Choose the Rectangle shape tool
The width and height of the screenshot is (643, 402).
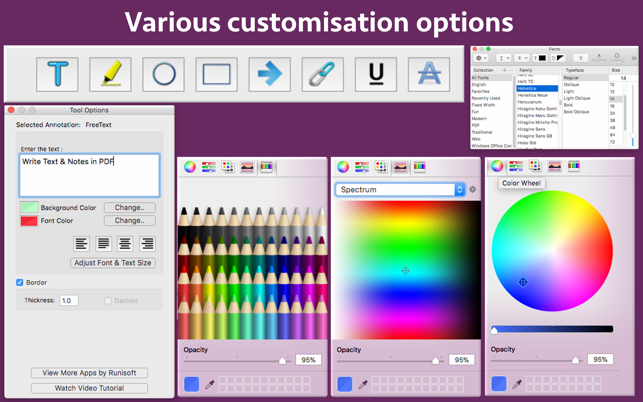click(x=217, y=73)
